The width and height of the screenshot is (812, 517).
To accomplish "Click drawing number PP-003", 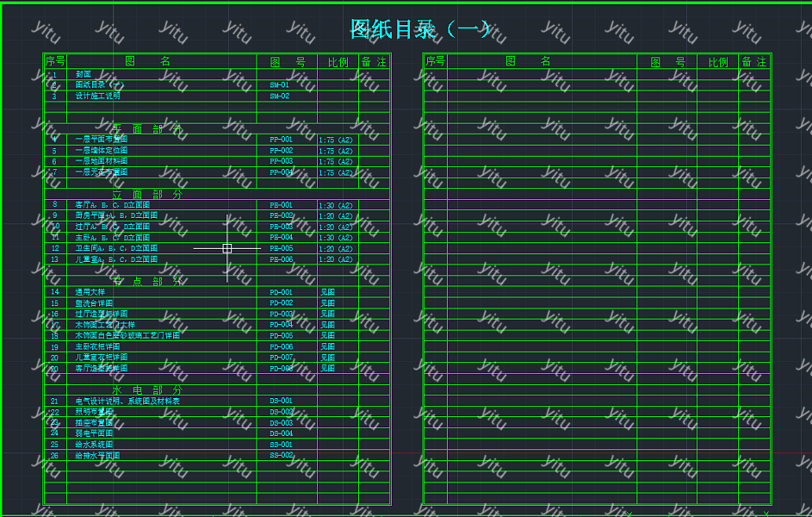I will click(281, 161).
